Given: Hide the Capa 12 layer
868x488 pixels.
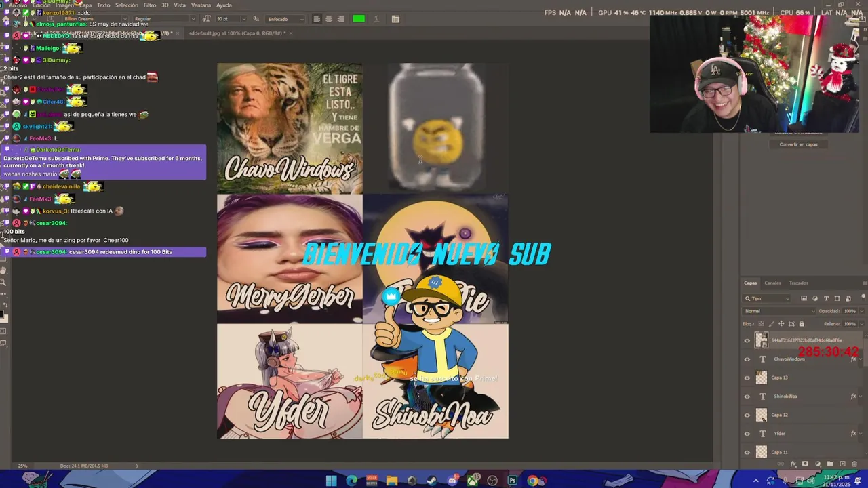Looking at the screenshot, I should (747, 415).
